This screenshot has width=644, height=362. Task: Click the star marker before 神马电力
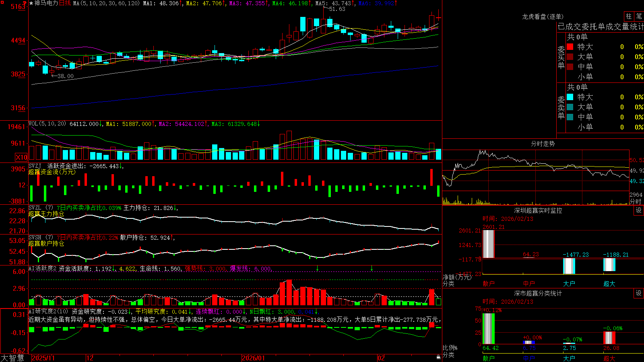(x=31, y=3)
